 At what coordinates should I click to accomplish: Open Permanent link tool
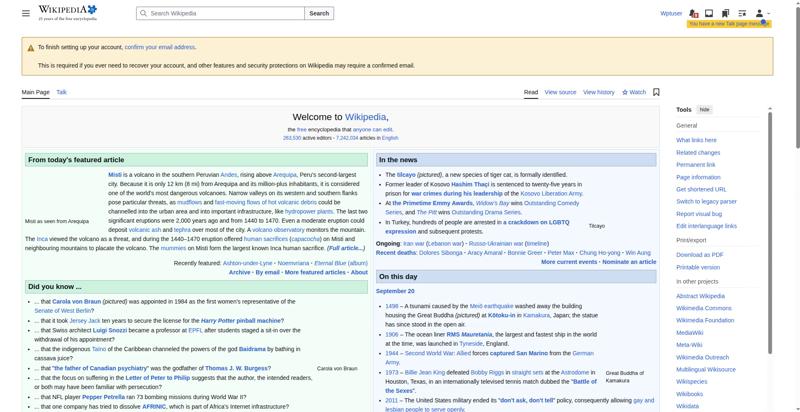pyautogui.click(x=695, y=165)
